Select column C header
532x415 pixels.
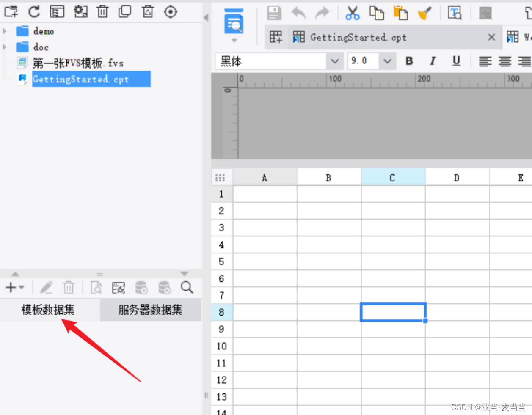pos(393,178)
